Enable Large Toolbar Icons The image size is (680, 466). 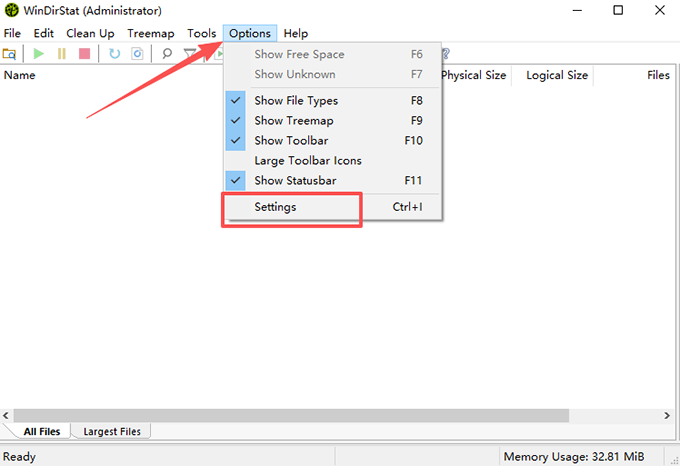click(333, 160)
